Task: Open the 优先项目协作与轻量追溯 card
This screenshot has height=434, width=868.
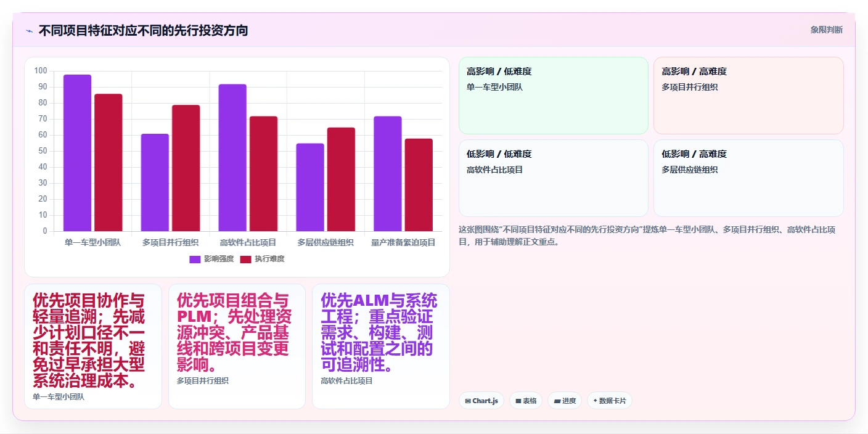Action: point(93,346)
